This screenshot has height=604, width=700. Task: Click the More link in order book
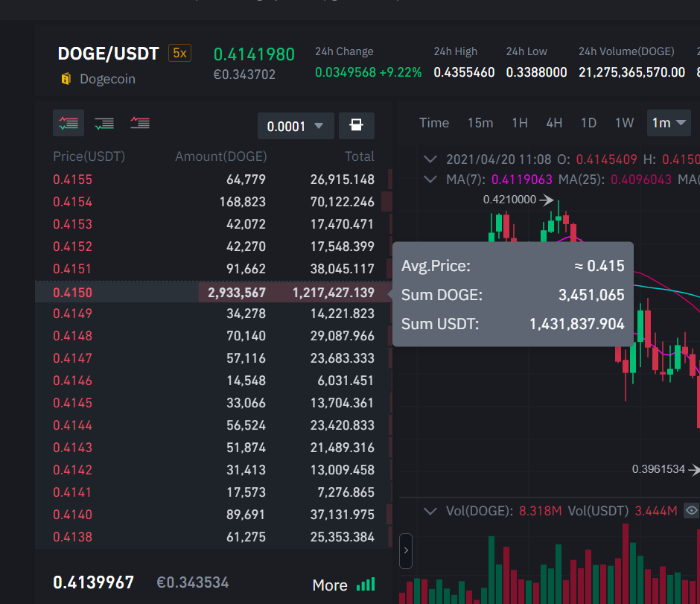pyautogui.click(x=330, y=585)
